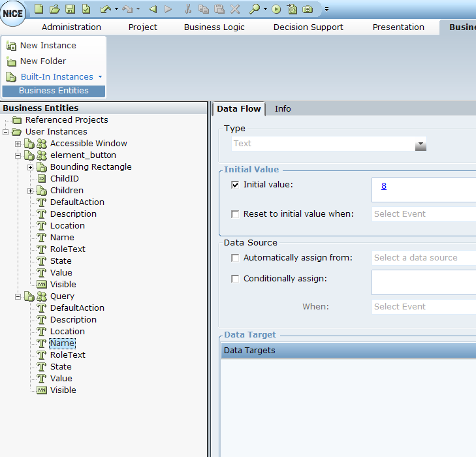Open the Business Logic ribbon tab
The height and width of the screenshot is (457, 476).
214,27
